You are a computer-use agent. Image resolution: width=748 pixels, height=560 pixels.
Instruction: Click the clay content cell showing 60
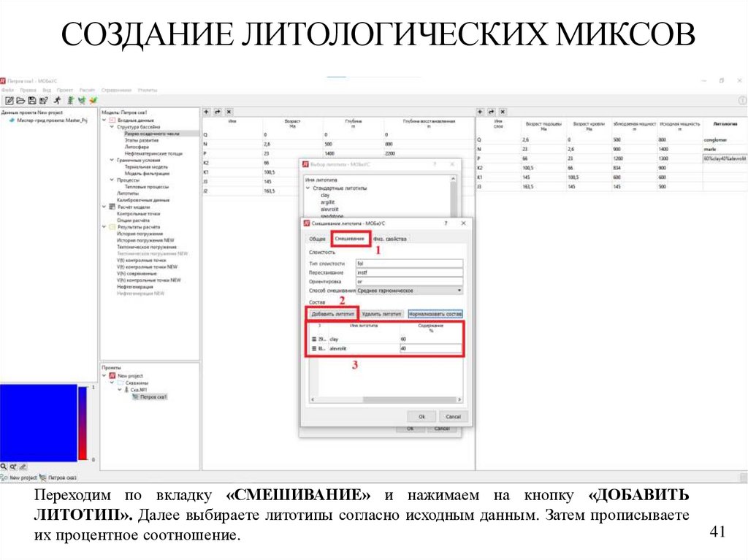pyautogui.click(x=431, y=340)
